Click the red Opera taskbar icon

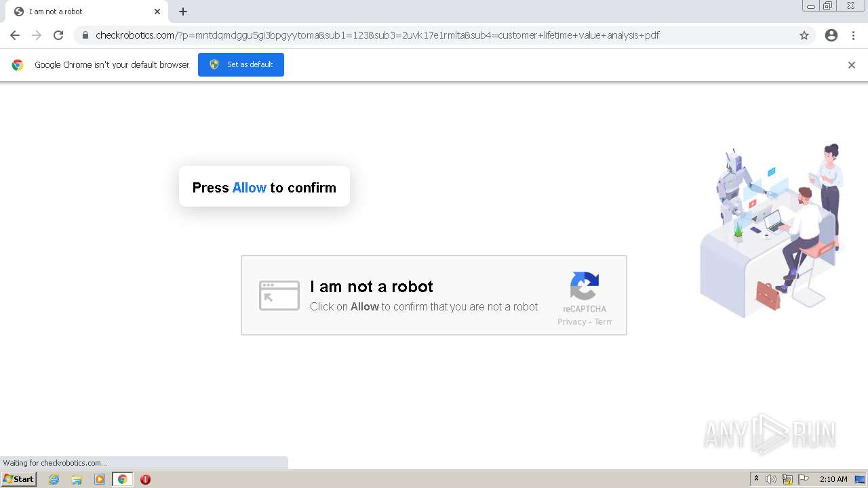coord(145,479)
